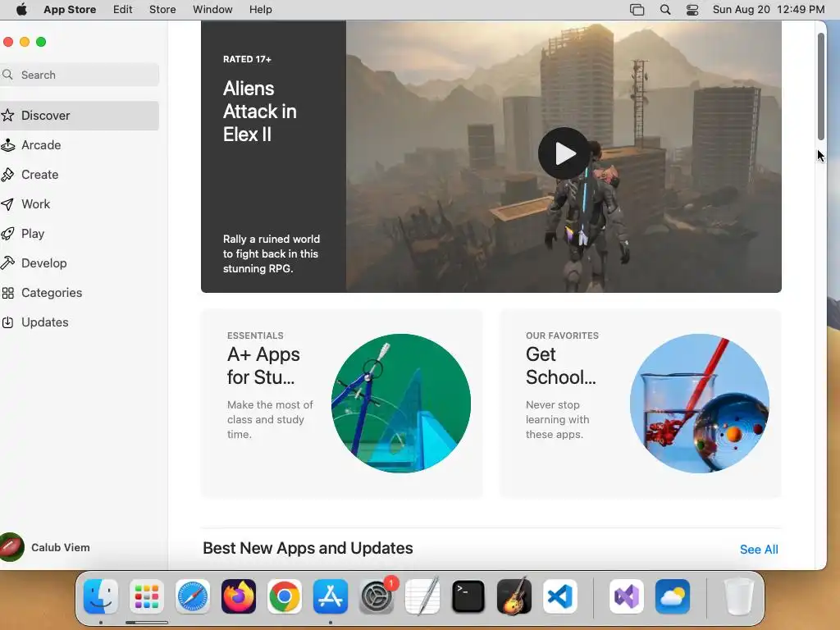Click the OUR FAVORITES label
This screenshot has height=630, width=840.
[562, 336]
